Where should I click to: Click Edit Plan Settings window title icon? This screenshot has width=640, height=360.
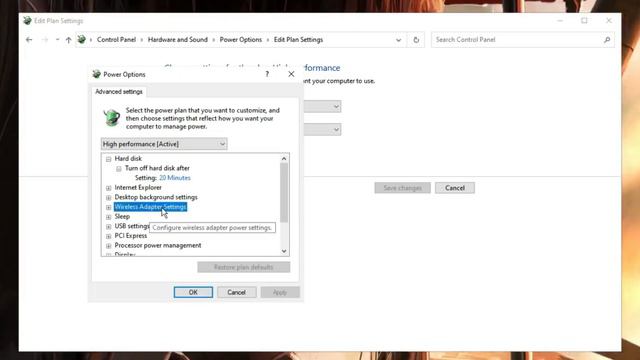tap(27, 20)
